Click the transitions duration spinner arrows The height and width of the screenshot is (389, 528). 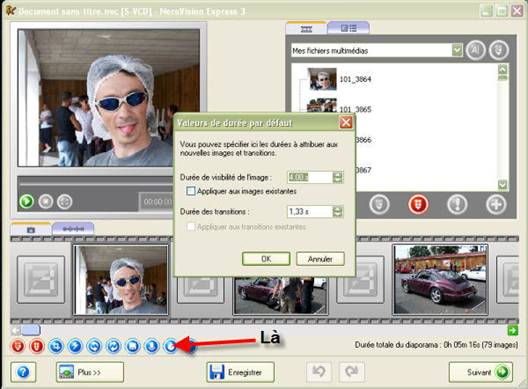[x=338, y=212]
